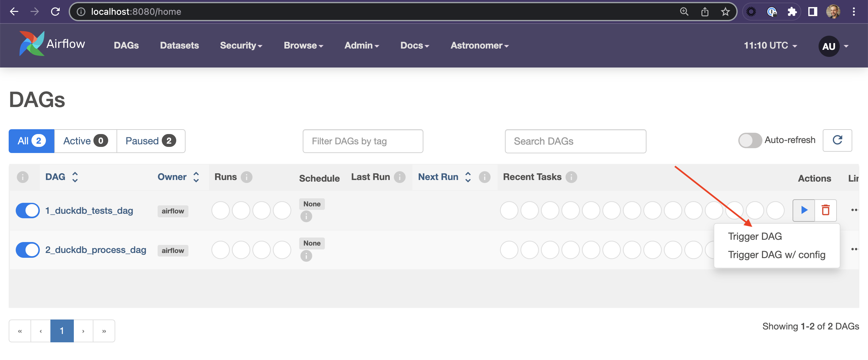
Task: Click the refresh icon next to Auto-refresh
Action: click(x=837, y=140)
